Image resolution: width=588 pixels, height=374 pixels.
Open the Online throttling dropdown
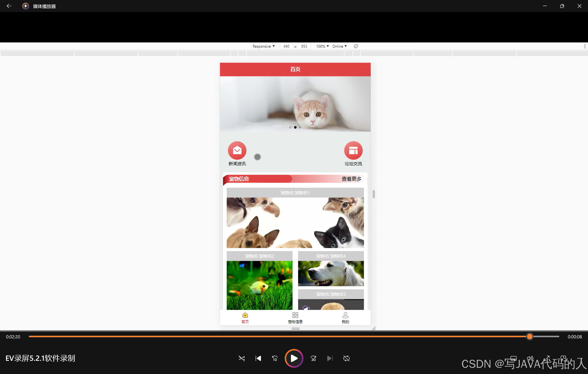pos(339,46)
